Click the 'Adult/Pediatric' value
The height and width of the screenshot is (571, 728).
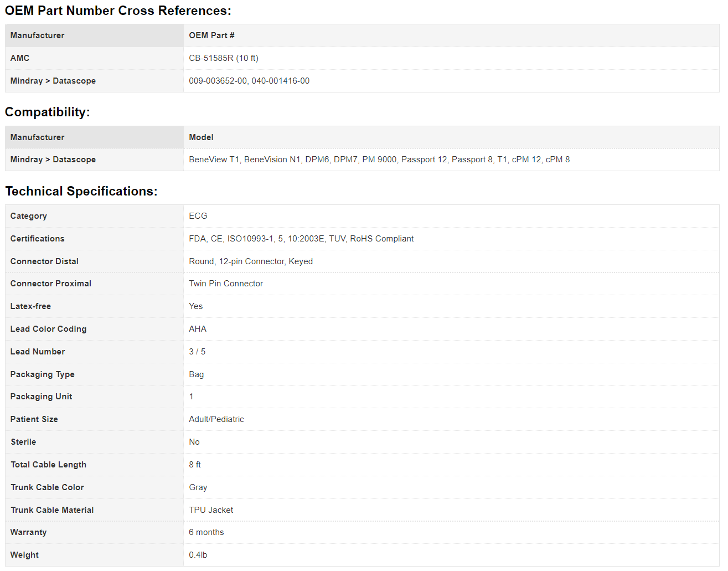pyautogui.click(x=216, y=419)
